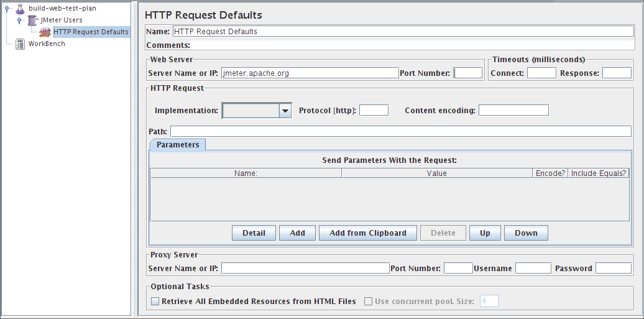Click the build-web-test-plan flask icon
Screen dimensions: 644x319
(20, 9)
